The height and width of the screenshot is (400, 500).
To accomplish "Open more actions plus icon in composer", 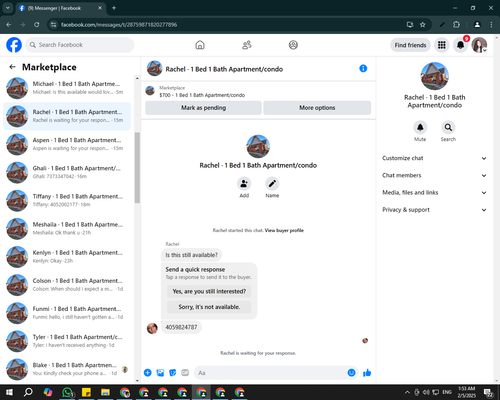I will (x=148, y=373).
